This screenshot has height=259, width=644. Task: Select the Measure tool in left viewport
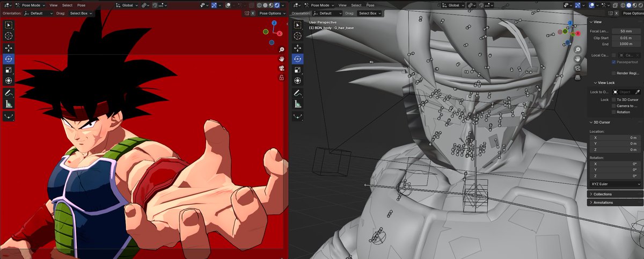pyautogui.click(x=9, y=104)
